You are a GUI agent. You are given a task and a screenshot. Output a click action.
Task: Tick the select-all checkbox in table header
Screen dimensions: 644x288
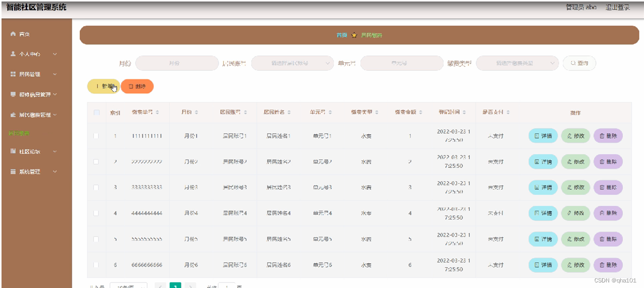(97, 112)
